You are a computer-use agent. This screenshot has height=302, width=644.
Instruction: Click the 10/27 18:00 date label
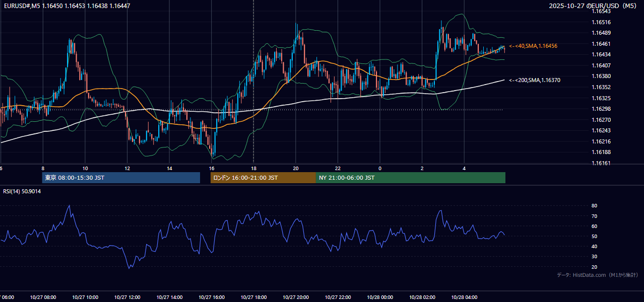pos(253,297)
